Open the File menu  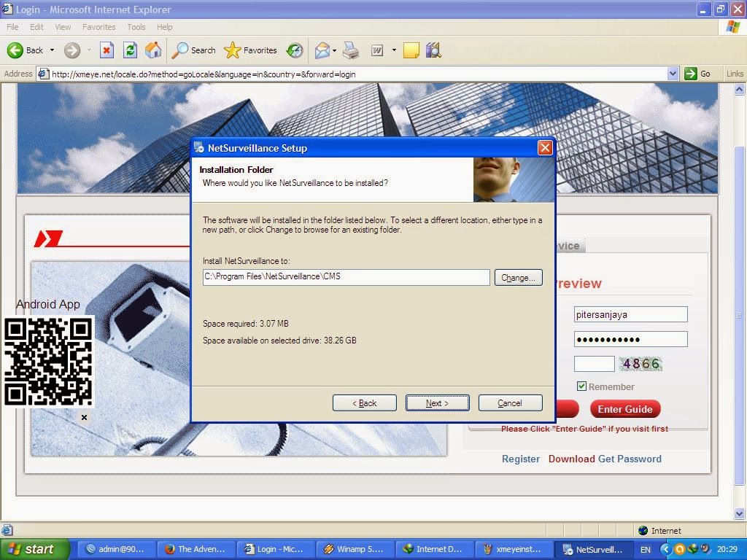point(13,27)
